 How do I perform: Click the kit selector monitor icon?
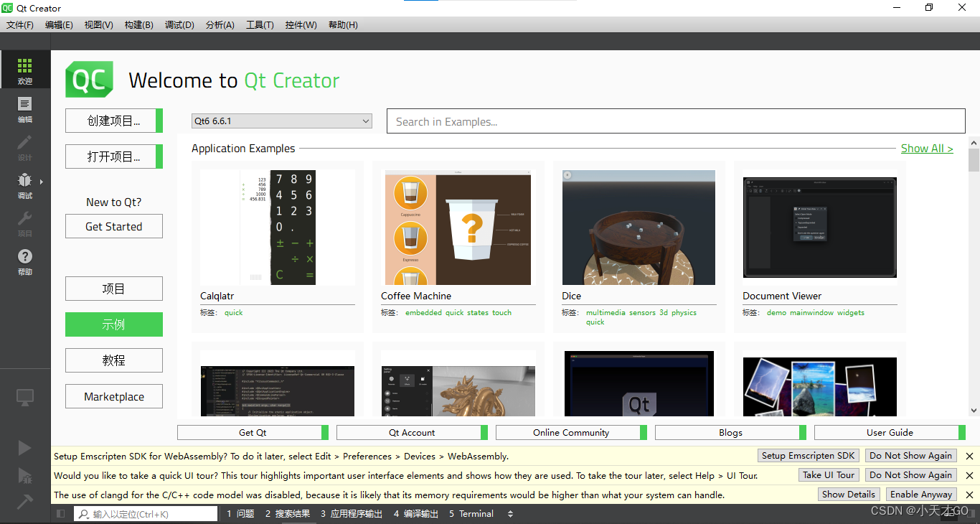[25, 396]
